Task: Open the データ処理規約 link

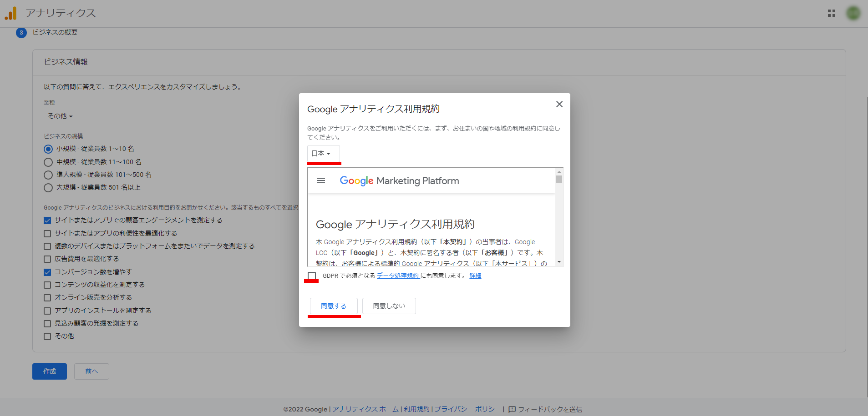Action: (398, 276)
